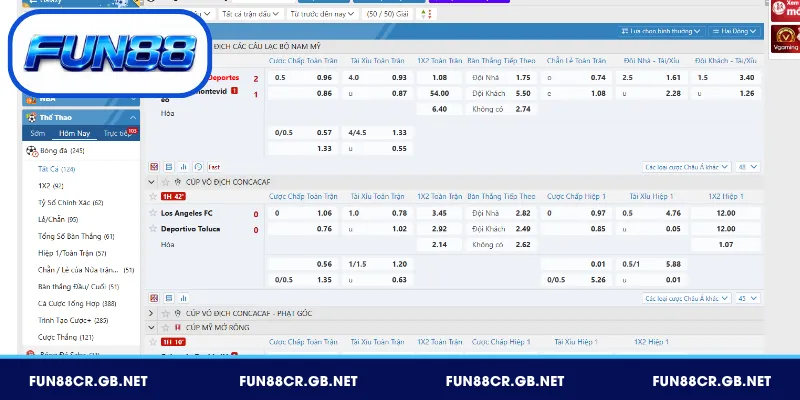
Task: Click draw odds 2.14 in Toluca match
Action: pyautogui.click(x=439, y=244)
